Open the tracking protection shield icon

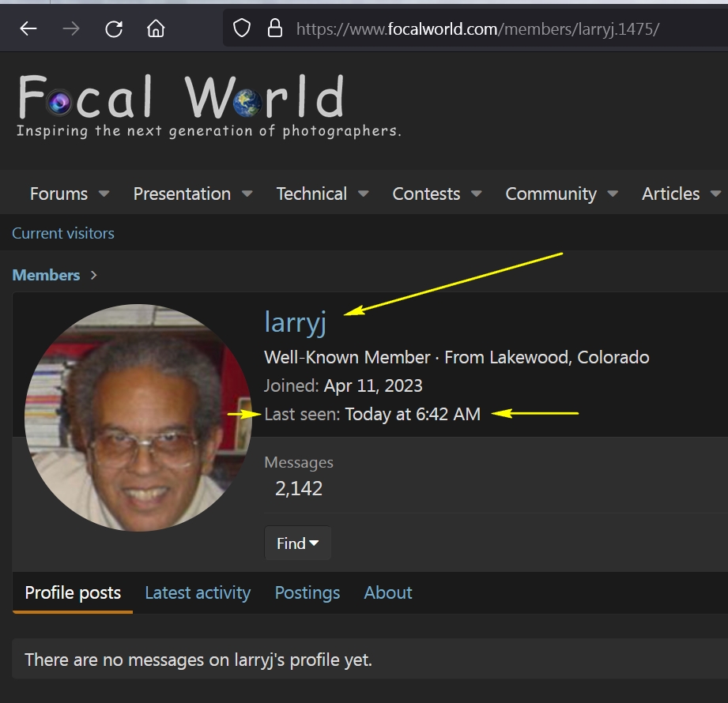[x=241, y=28]
